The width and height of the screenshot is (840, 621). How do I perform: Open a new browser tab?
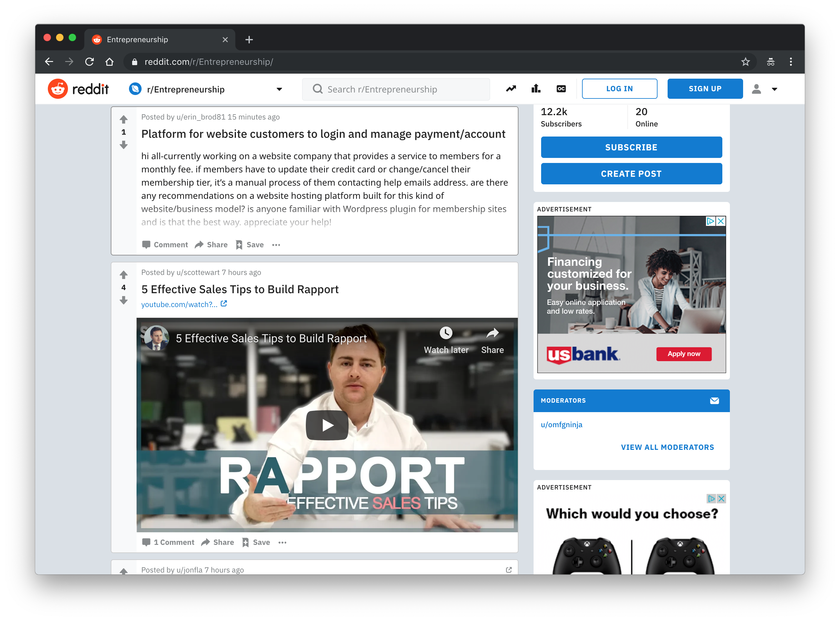coord(249,39)
